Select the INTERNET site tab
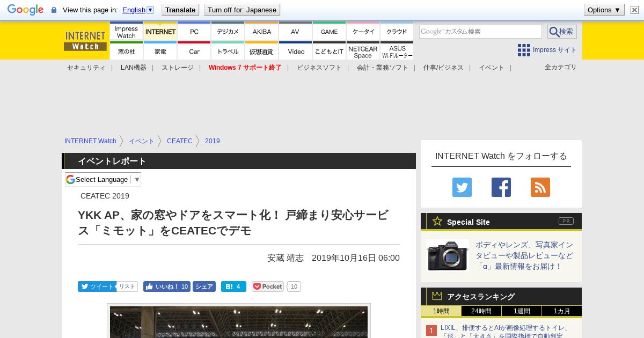The image size is (644, 338). 160,31
